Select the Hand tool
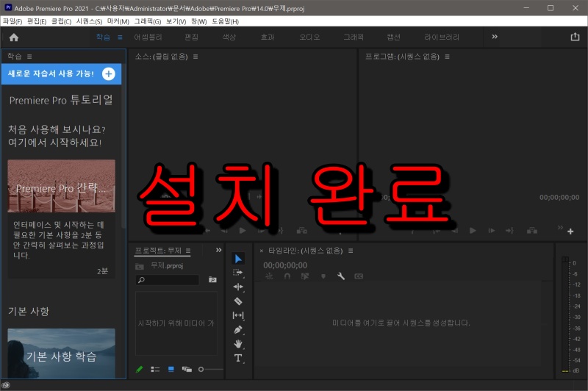The image size is (588, 391). [x=238, y=344]
